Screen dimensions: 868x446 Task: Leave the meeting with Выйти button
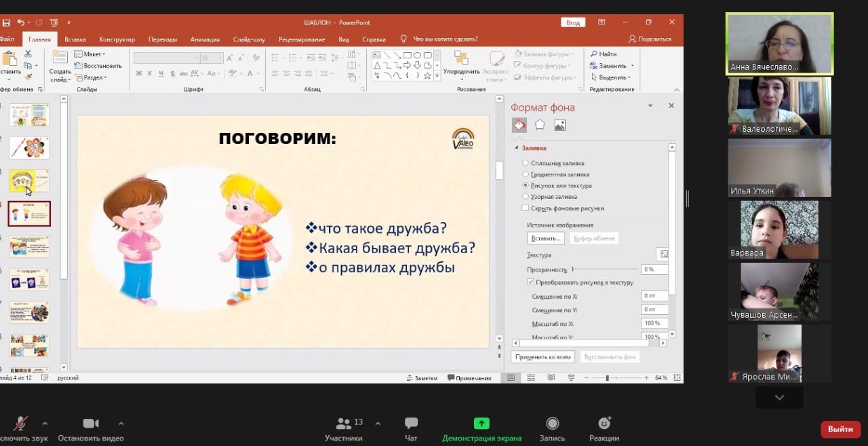[x=840, y=429]
